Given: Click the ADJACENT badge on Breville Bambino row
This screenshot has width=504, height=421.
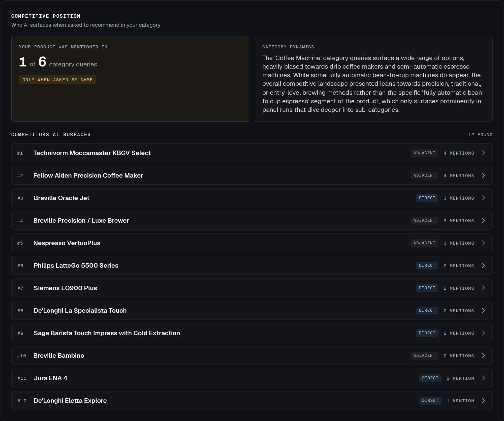Looking at the screenshot, I should (x=424, y=356).
